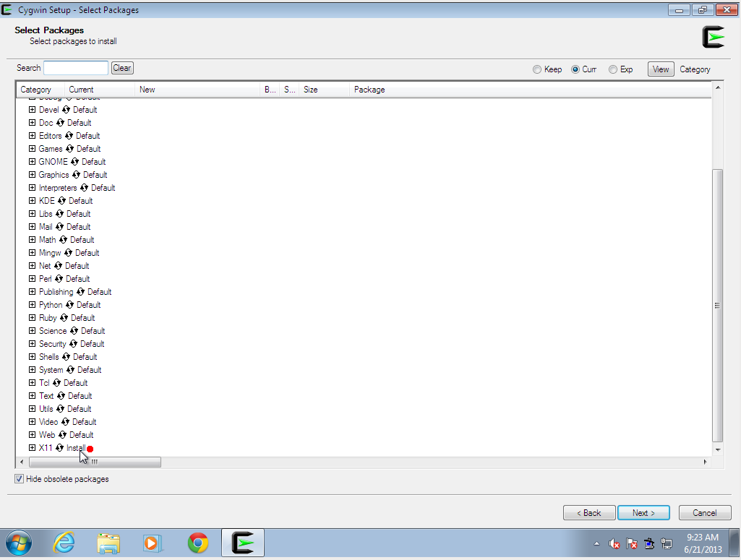Click the volume muted tray icon

click(614, 544)
